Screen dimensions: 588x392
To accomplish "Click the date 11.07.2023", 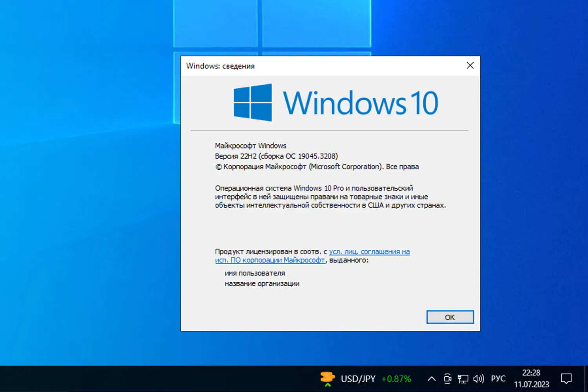I will coord(532,385).
